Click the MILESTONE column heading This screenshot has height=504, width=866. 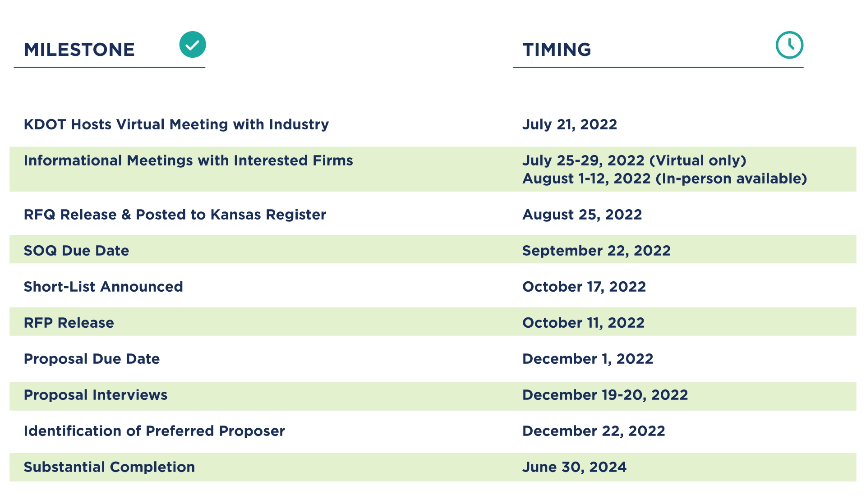click(79, 50)
